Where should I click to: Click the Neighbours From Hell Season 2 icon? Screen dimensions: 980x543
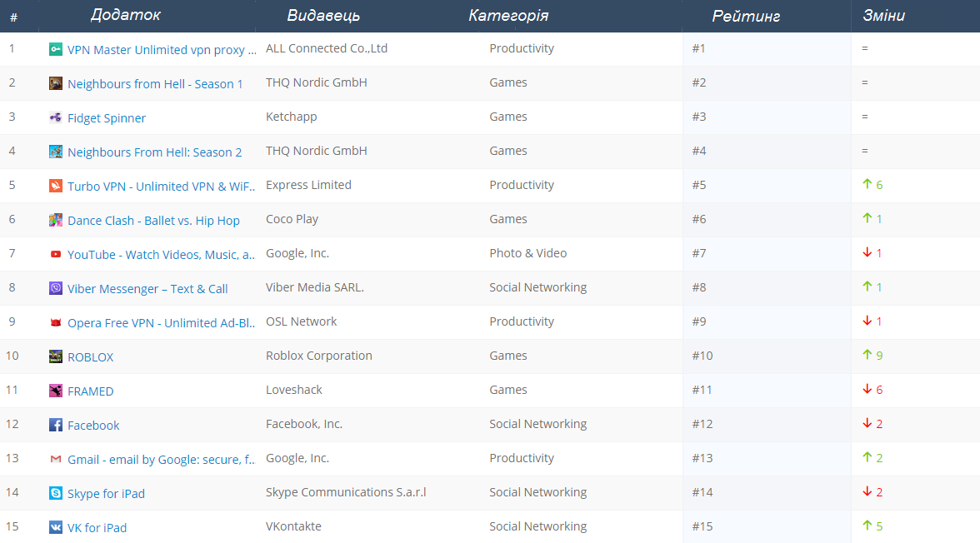(56, 152)
